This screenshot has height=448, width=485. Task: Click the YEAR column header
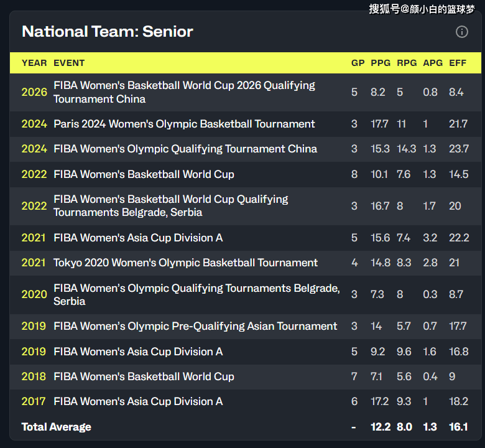coord(34,63)
